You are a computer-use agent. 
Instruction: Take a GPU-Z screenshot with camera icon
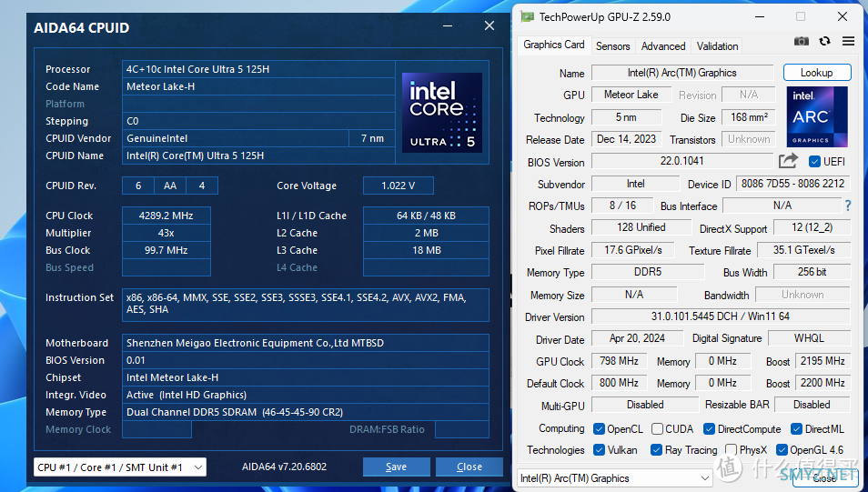click(801, 42)
